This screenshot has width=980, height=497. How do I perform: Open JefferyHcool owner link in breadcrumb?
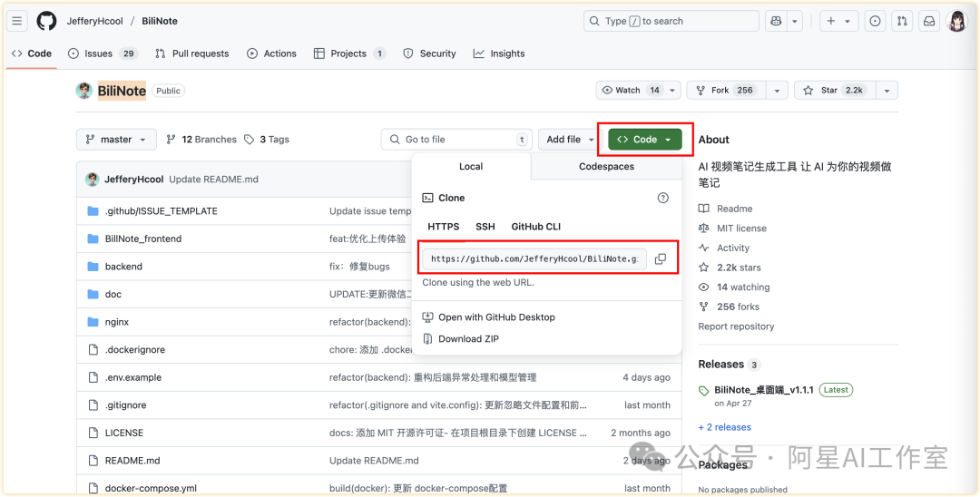(x=94, y=21)
